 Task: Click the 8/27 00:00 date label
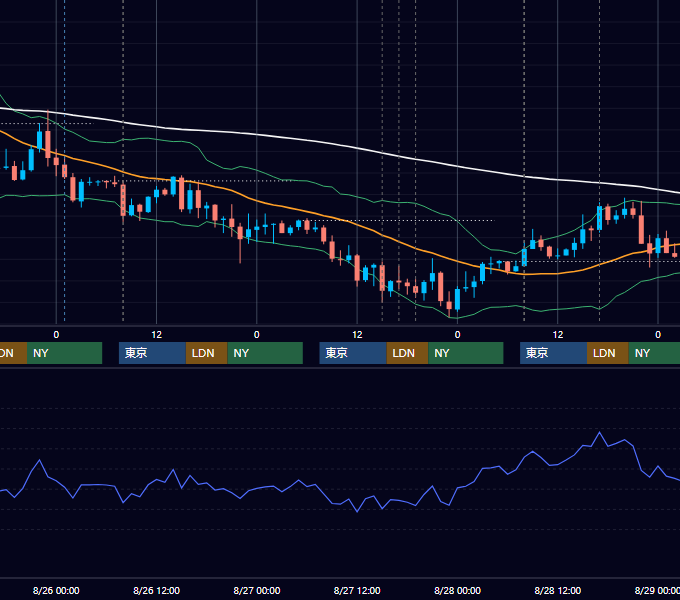pos(257,590)
